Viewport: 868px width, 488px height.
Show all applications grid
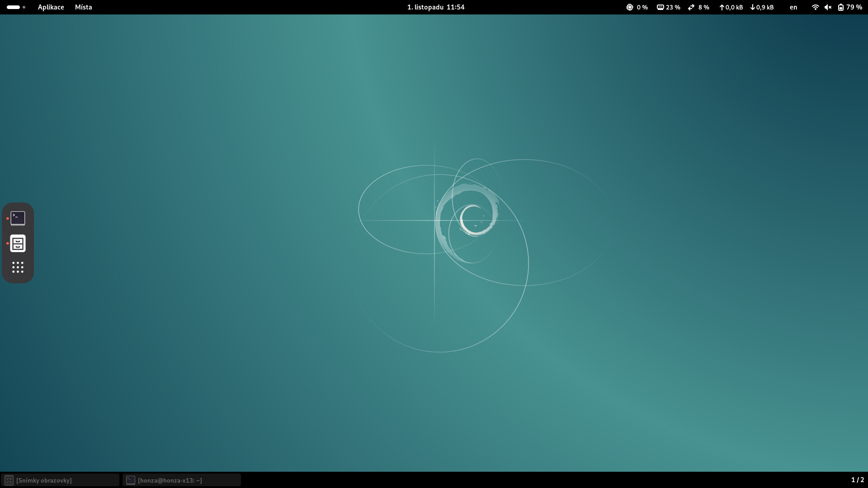18,267
